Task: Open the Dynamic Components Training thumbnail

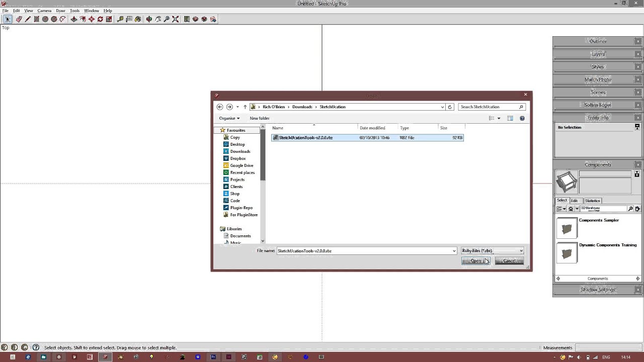Action: coord(567,253)
